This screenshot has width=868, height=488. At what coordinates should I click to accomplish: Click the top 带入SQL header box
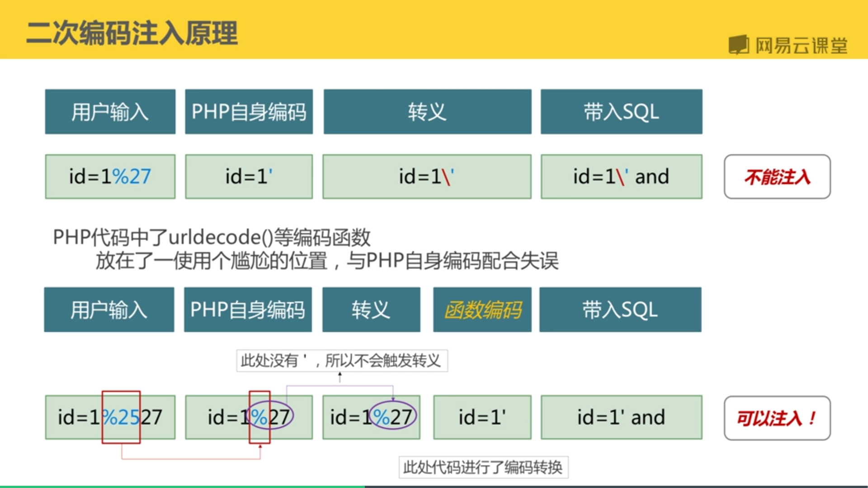point(621,112)
